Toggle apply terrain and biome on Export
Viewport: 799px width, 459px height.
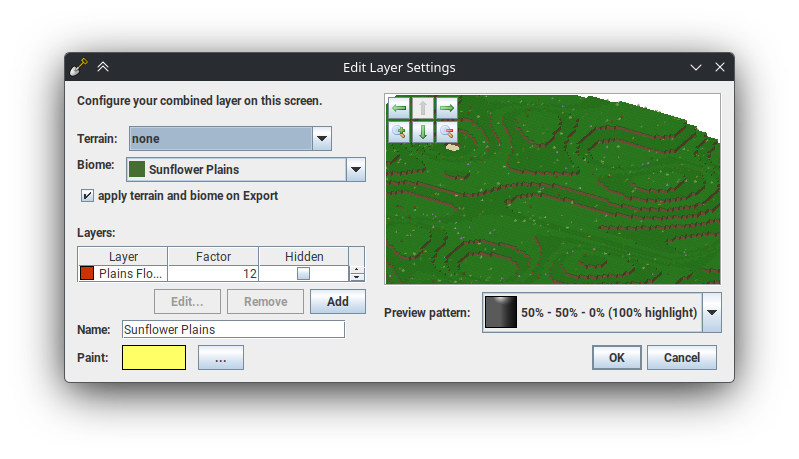coord(88,196)
